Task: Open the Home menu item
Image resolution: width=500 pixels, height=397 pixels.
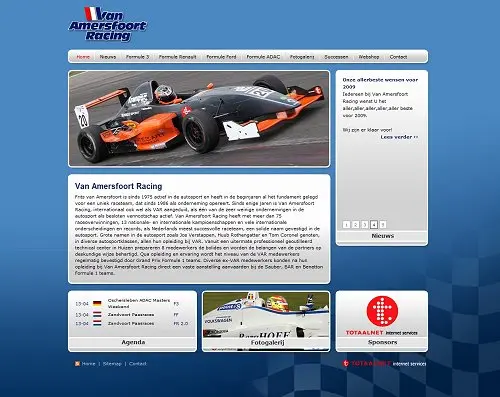Action: (x=83, y=57)
